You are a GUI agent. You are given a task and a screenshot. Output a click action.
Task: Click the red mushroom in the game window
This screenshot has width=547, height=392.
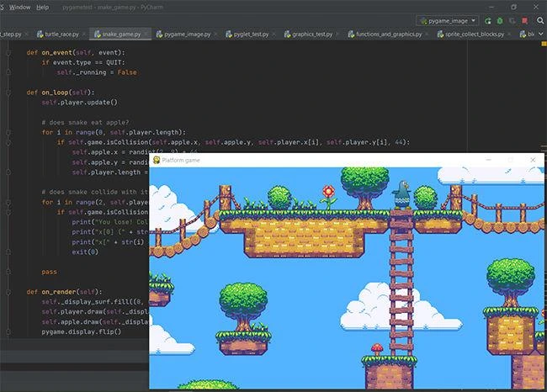pos(377,349)
